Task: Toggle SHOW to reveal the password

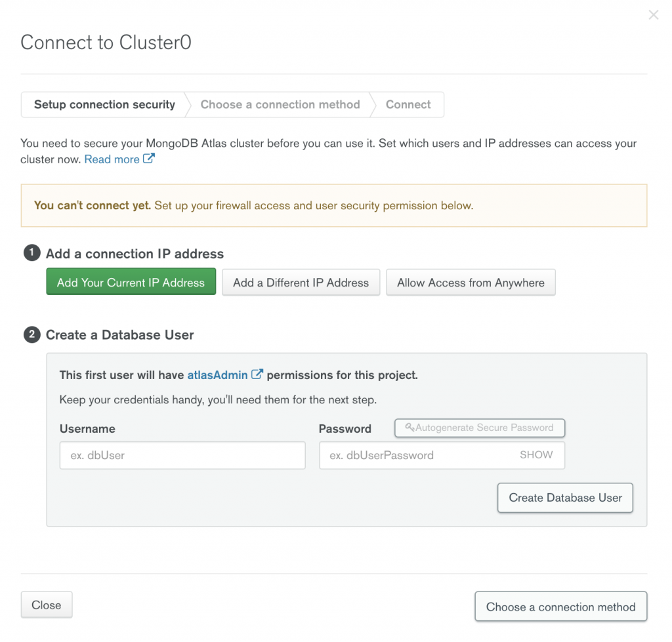Action: point(536,454)
